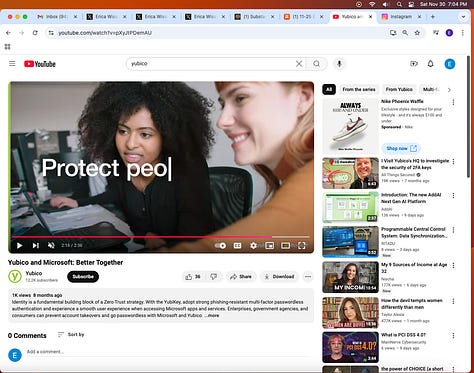The height and width of the screenshot is (373, 474).
Task: Open I Visit Yubico's HQ video thumbnail
Action: [350, 173]
